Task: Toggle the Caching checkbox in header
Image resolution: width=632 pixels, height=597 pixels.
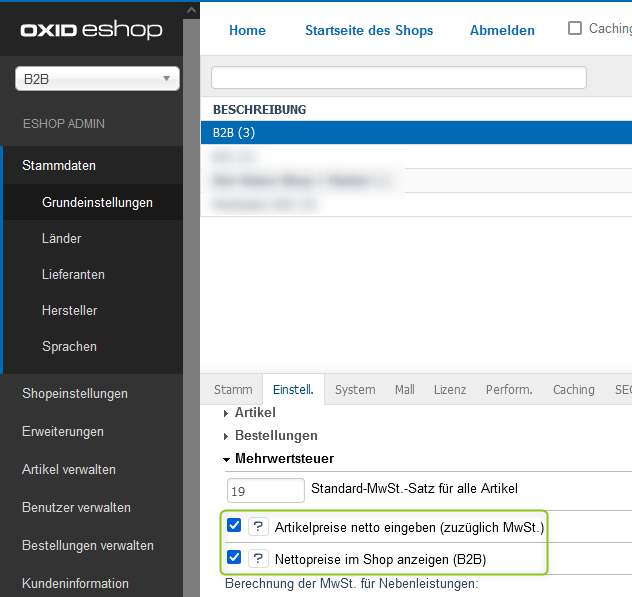Action: (575, 29)
